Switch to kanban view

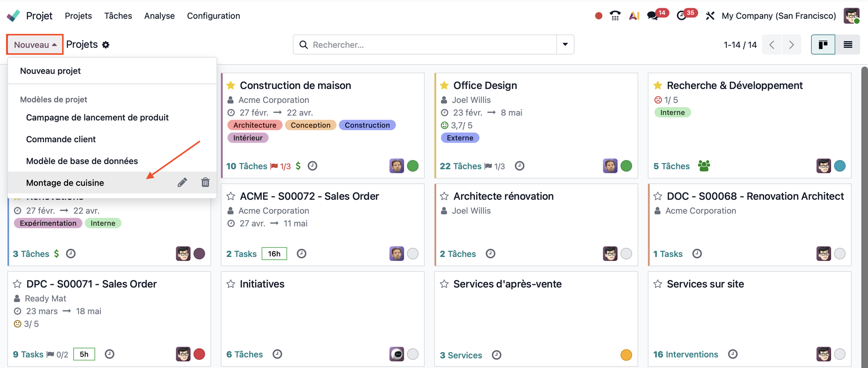823,45
